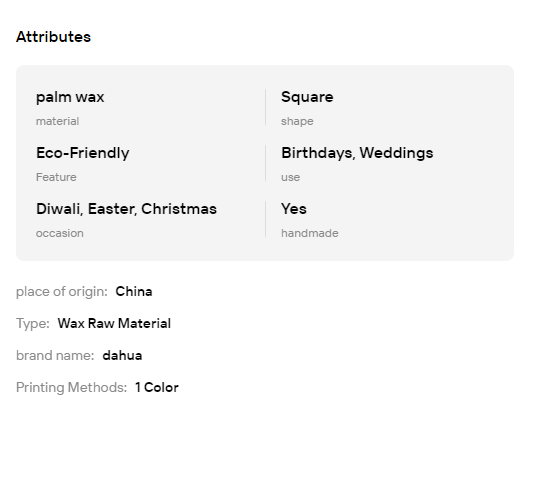This screenshot has height=484, width=534.
Task: Select the 1 Color printing value
Action: tap(157, 388)
